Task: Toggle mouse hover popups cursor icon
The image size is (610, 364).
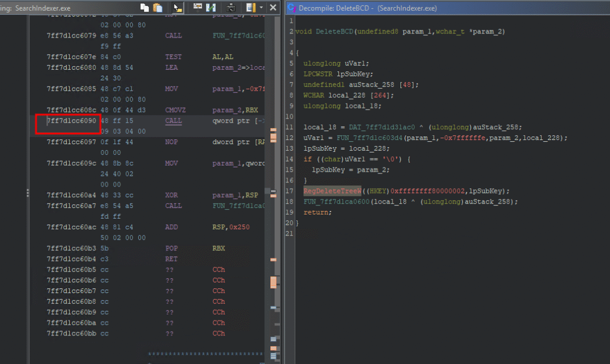Action: 178,8
